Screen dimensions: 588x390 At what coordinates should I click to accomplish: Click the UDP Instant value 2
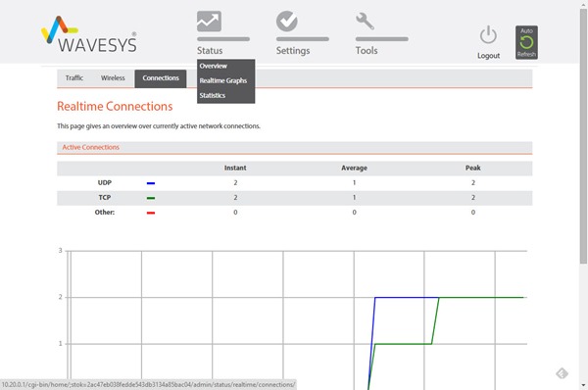click(x=235, y=182)
